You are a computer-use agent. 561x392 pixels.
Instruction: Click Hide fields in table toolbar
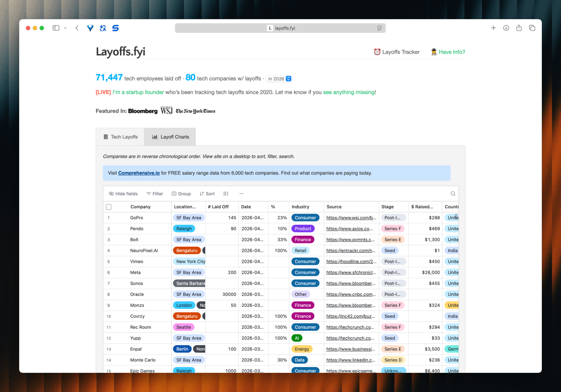coord(123,194)
